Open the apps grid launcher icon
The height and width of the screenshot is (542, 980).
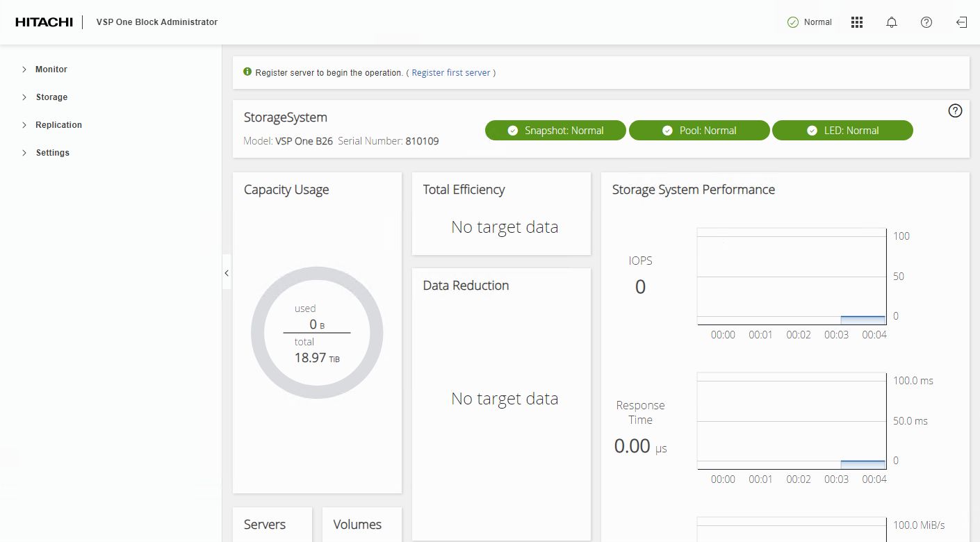857,22
